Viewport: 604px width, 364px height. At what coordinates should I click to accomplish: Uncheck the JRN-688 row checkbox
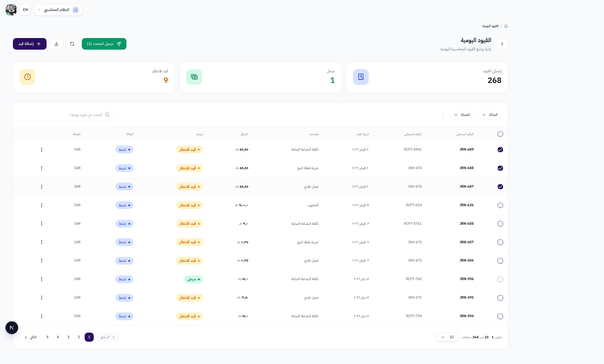(x=500, y=168)
